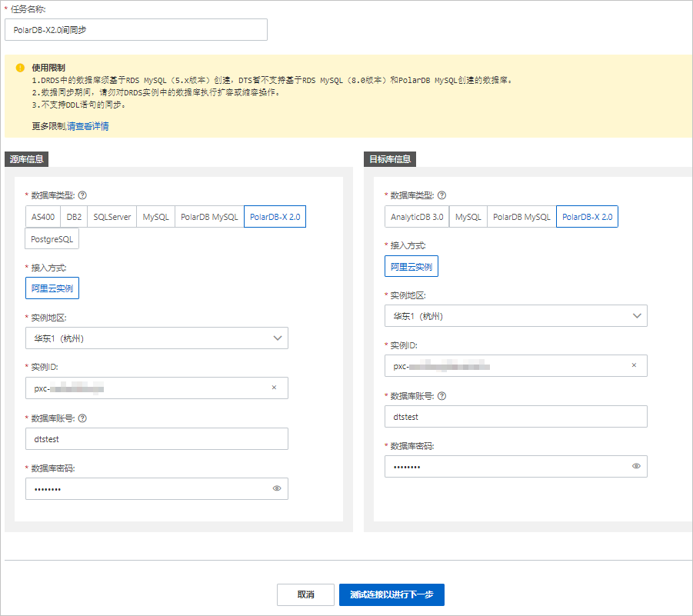693x616 pixels.
Task: Click help icon beside target 数据库账号
Action: (441, 396)
